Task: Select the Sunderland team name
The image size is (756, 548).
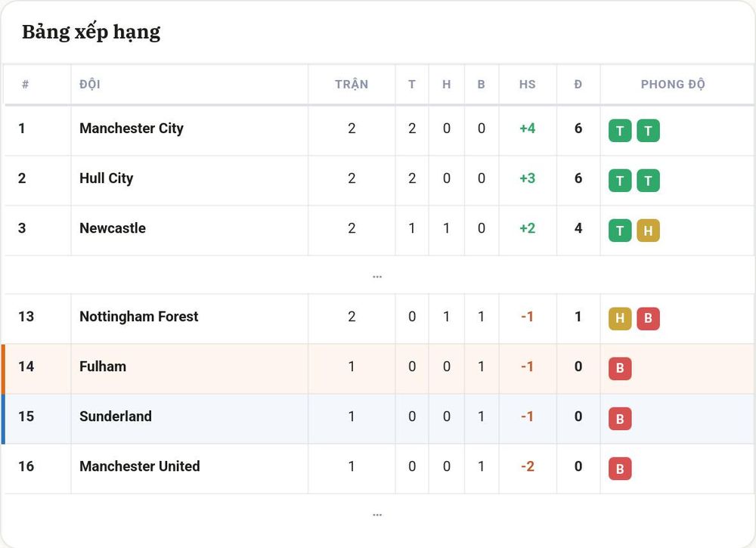Action: (x=115, y=416)
